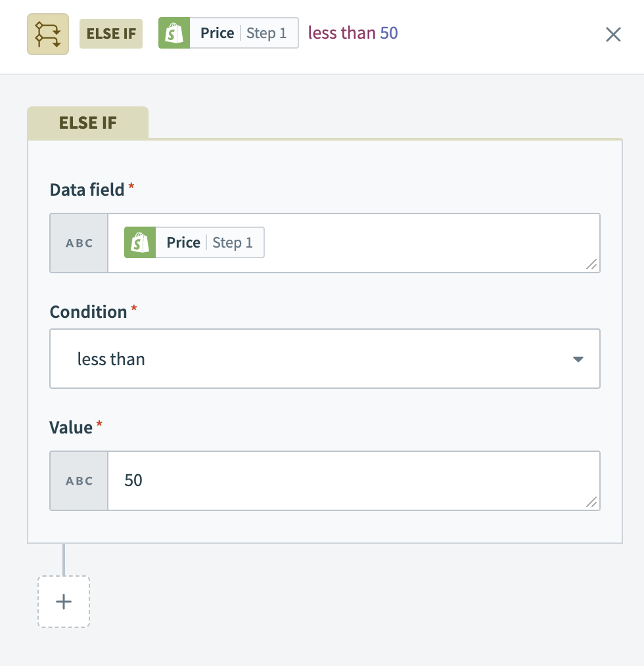Select the Price Step 1 pill in Data field

pos(210,243)
